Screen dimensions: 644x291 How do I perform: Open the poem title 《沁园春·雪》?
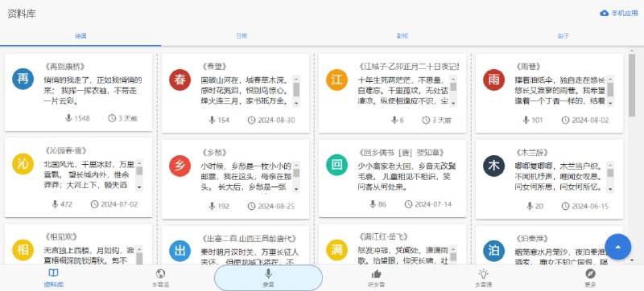66,151
